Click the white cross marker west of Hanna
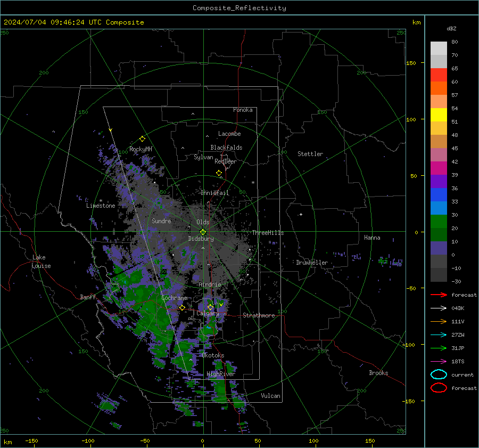The width and height of the screenshot is (479, 448). tap(301, 214)
